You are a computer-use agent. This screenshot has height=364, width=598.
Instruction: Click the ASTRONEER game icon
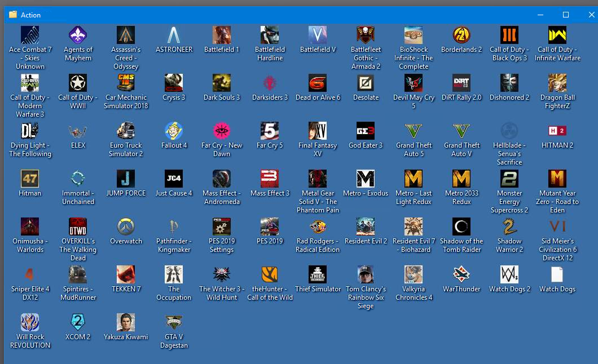tap(174, 35)
